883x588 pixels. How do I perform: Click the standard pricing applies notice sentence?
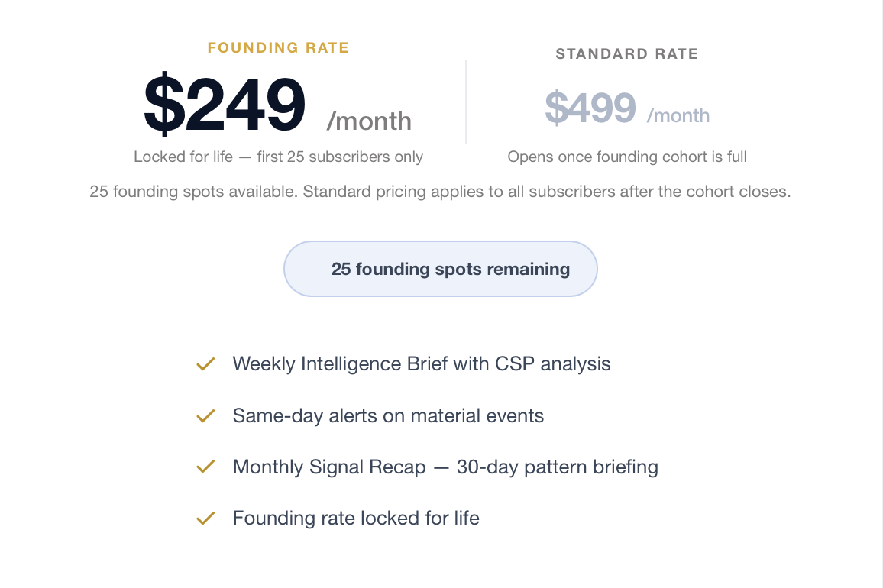click(x=440, y=191)
